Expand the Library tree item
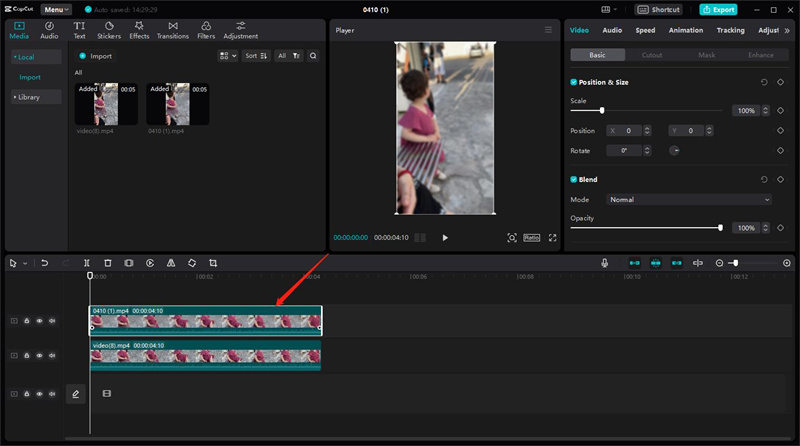 click(36, 97)
